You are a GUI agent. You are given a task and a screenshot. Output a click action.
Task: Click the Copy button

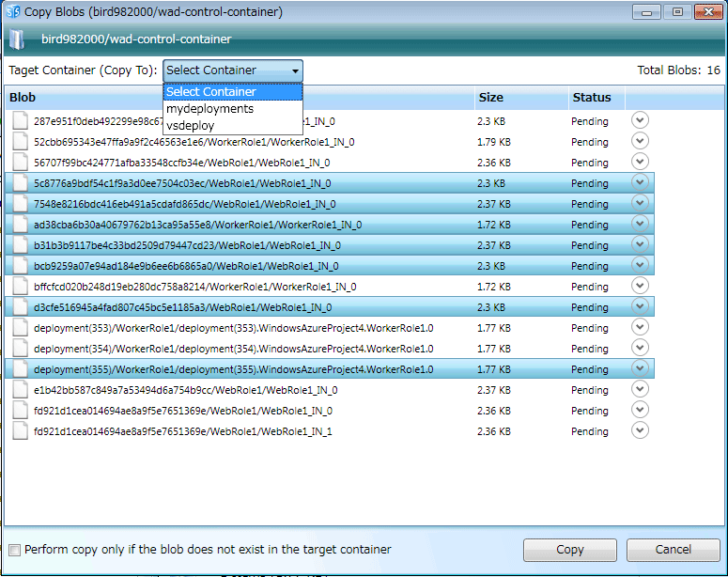569,550
